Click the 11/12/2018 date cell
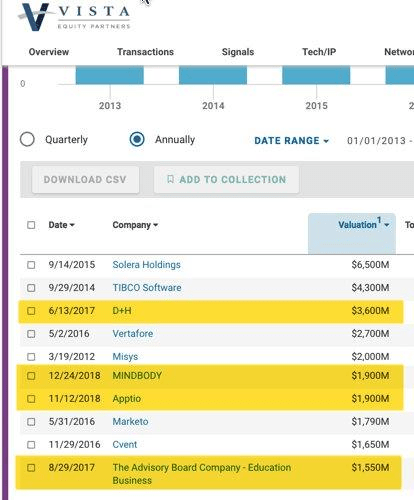This screenshot has width=414, height=500. 74,399
